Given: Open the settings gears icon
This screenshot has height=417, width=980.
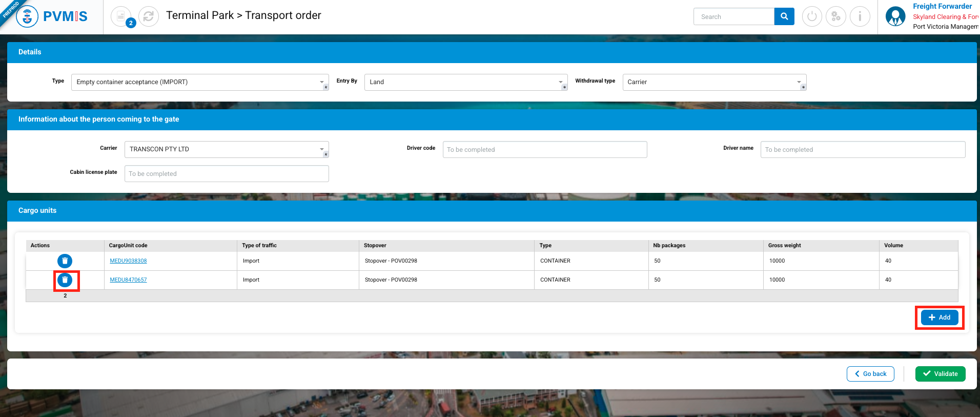Looking at the screenshot, I should (x=836, y=16).
